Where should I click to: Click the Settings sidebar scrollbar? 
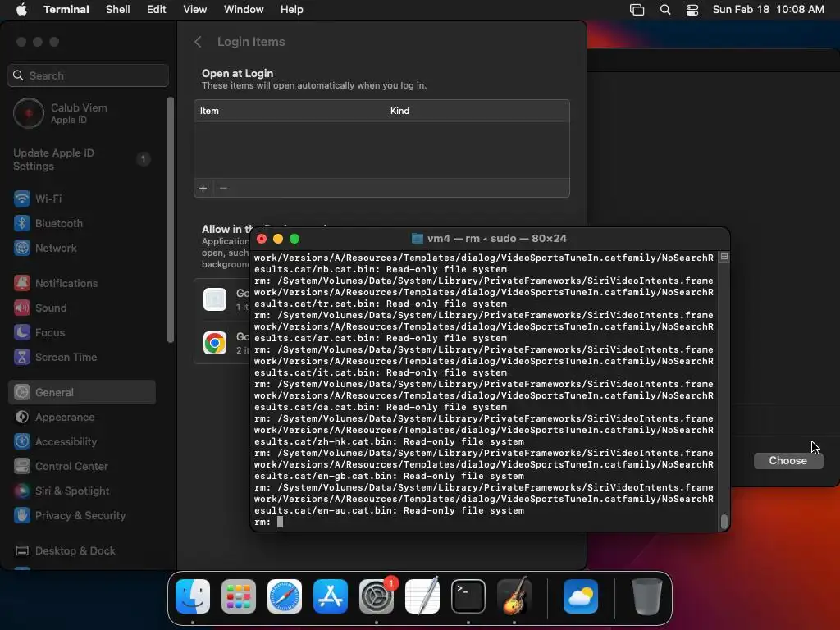coord(171,220)
